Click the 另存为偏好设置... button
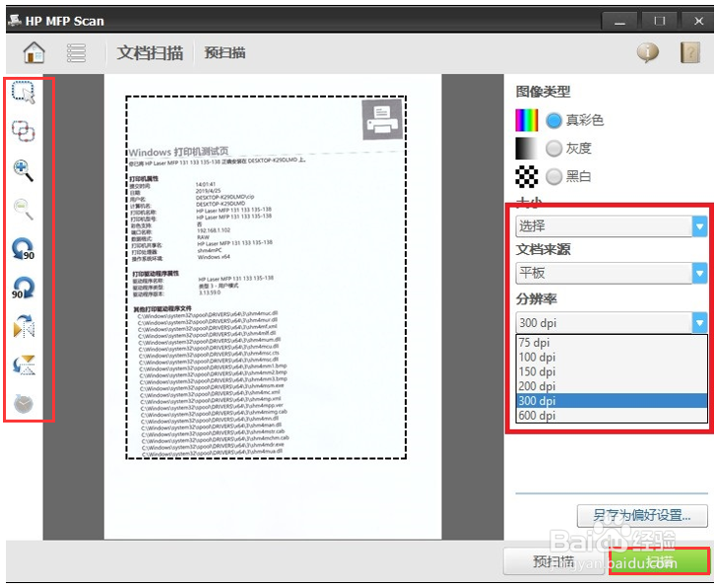This screenshot has width=716, height=588. (642, 515)
